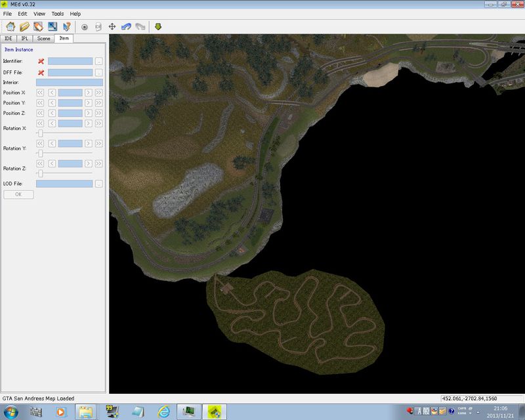Viewport: 525px width, 420px height.
Task: Browse for a LOD File
Action: [x=98, y=184]
